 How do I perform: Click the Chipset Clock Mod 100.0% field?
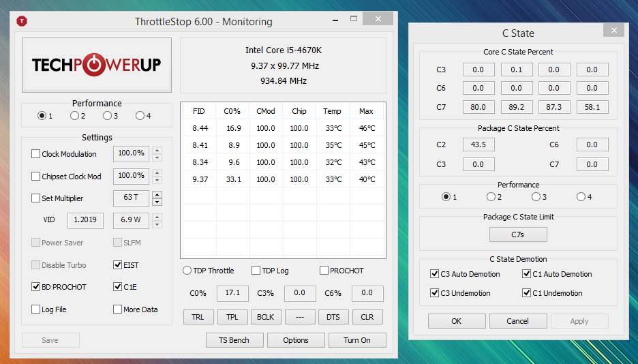(x=131, y=176)
